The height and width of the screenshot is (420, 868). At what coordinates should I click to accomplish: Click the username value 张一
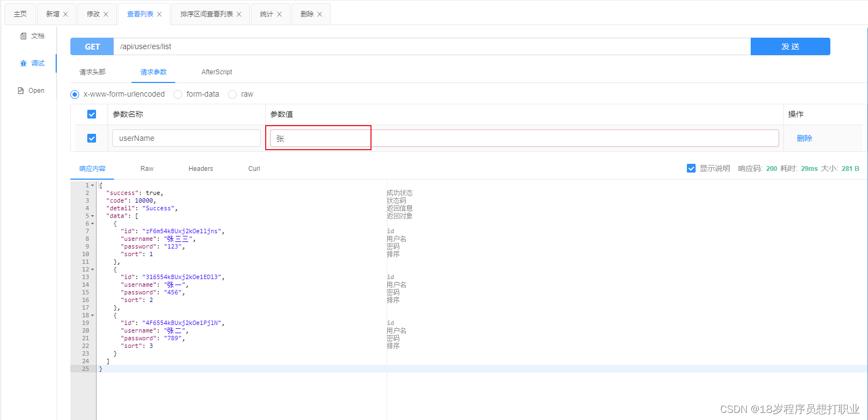tap(175, 285)
